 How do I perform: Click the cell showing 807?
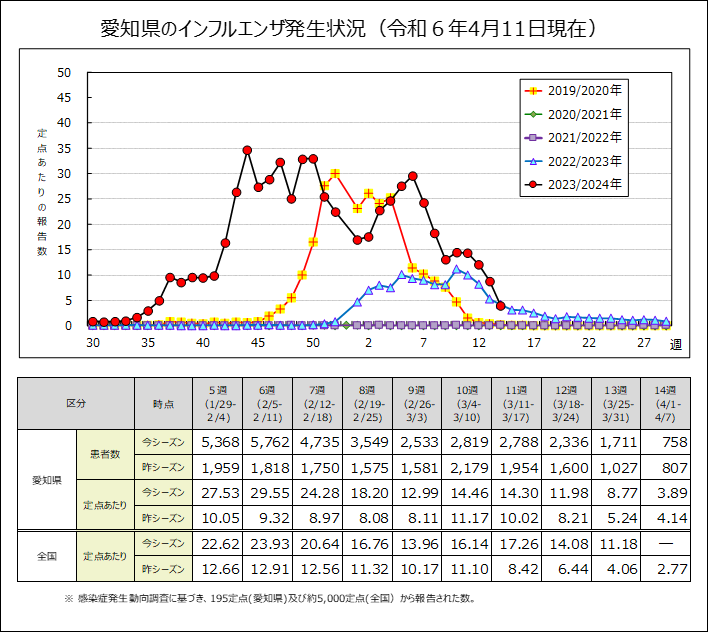tap(666, 468)
